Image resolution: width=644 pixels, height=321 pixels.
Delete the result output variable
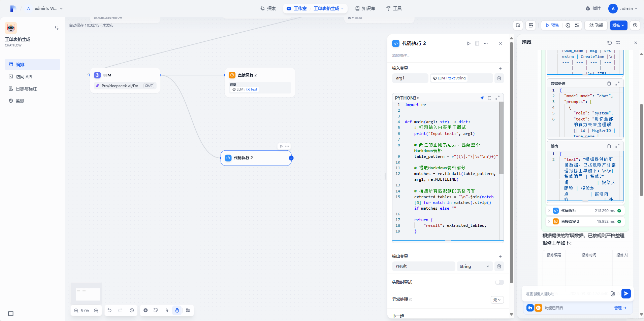tap(499, 266)
